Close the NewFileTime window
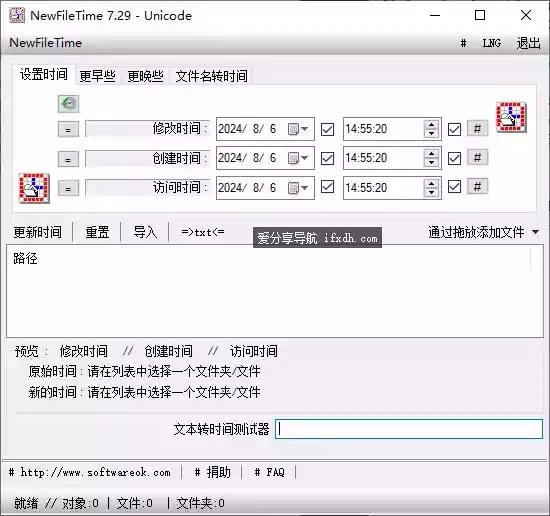The width and height of the screenshot is (550, 516). 526,15
